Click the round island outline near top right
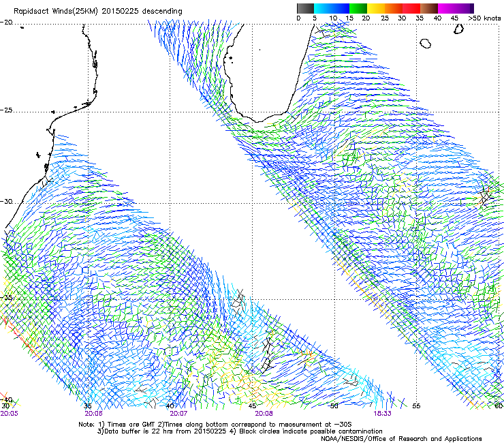The width and height of the screenshot is (504, 443). (x=425, y=44)
